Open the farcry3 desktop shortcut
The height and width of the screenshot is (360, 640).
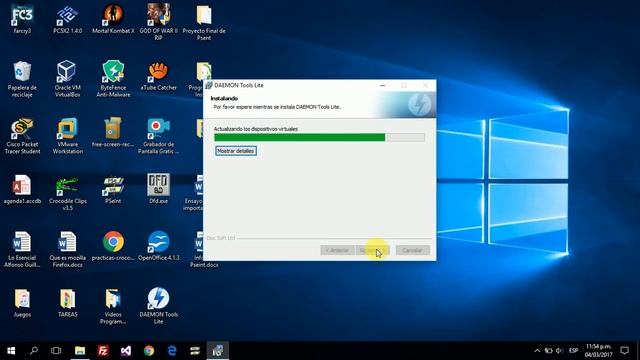[22, 19]
